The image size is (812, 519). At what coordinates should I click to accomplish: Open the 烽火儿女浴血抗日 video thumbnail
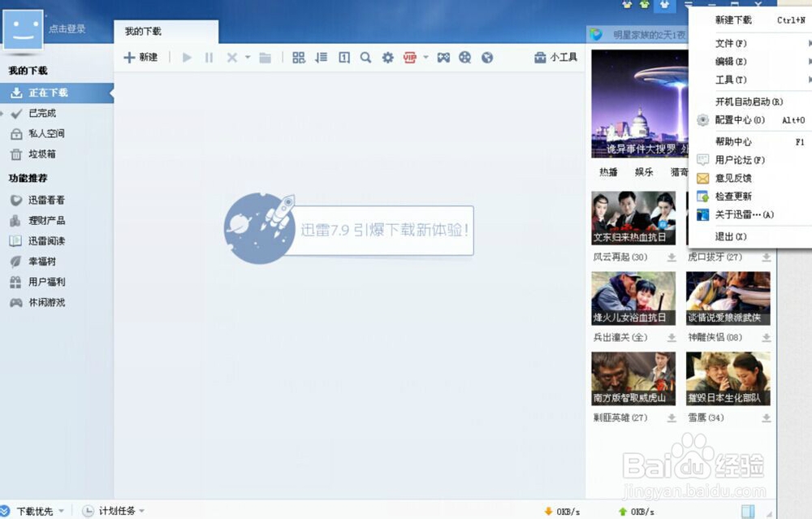(x=633, y=298)
